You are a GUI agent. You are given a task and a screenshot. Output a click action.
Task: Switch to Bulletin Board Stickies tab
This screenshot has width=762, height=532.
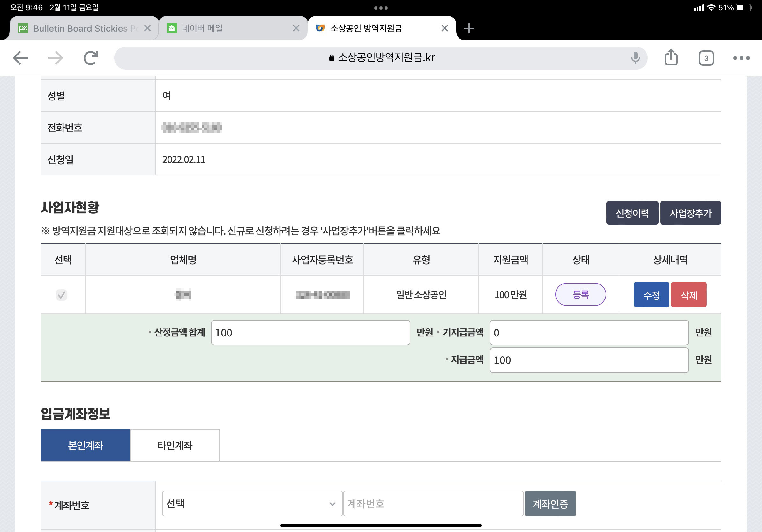tap(80, 28)
